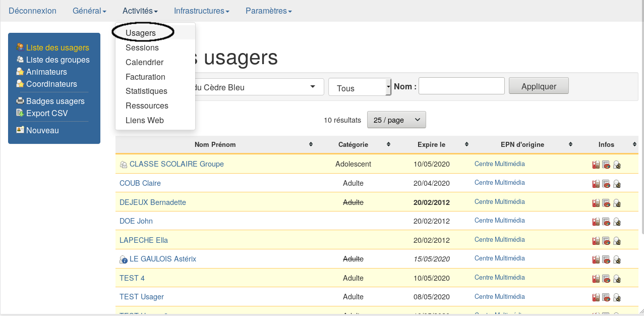Click the user coins icon for TEST 4
Image resolution: width=644 pixels, height=316 pixels.
point(617,279)
